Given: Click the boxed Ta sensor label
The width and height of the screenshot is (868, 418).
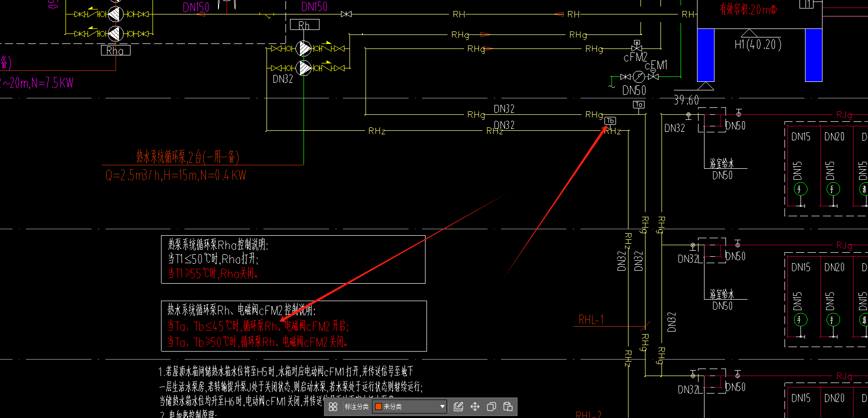Looking at the screenshot, I should pos(638,104).
